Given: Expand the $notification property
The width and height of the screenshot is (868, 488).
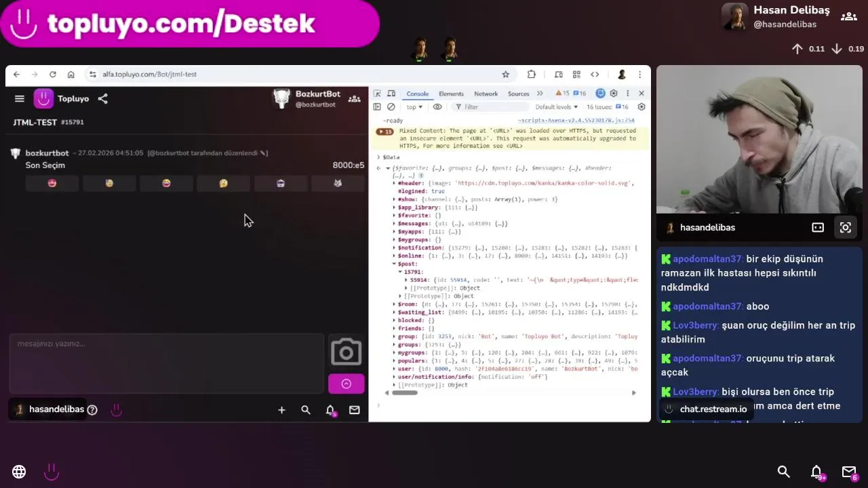Looking at the screenshot, I should pos(395,248).
